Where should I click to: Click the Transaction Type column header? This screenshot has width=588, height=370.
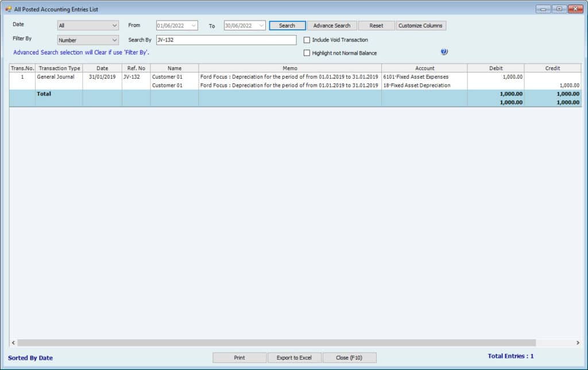click(x=59, y=68)
